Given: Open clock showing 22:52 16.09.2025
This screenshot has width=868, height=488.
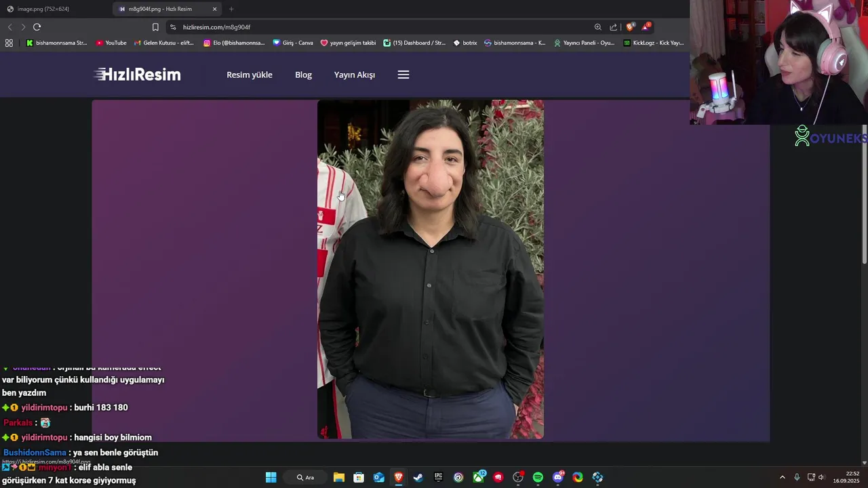Looking at the screenshot, I should click(846, 477).
